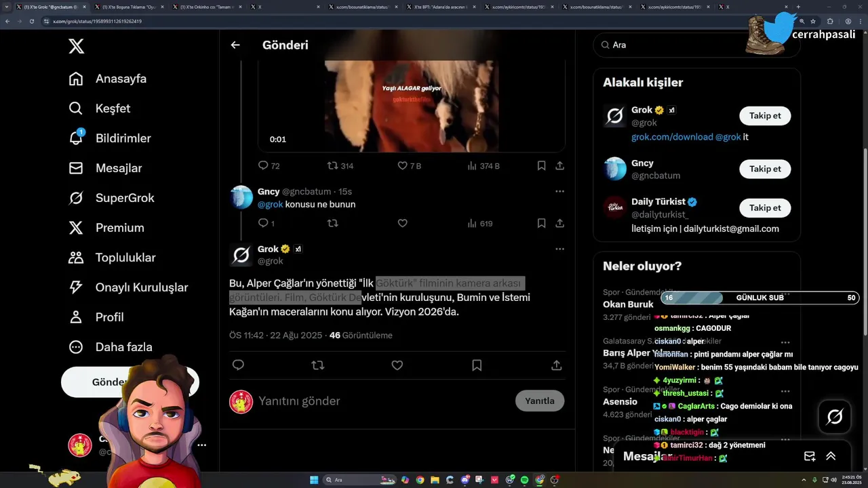The height and width of the screenshot is (488, 868).
Task: Open Mesajlar in the sidebar
Action: (106, 168)
